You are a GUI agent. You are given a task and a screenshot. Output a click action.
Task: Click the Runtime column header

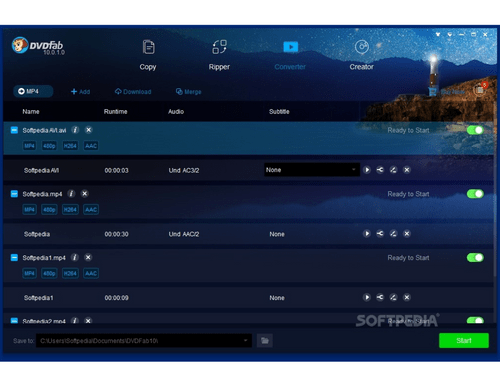coord(115,112)
